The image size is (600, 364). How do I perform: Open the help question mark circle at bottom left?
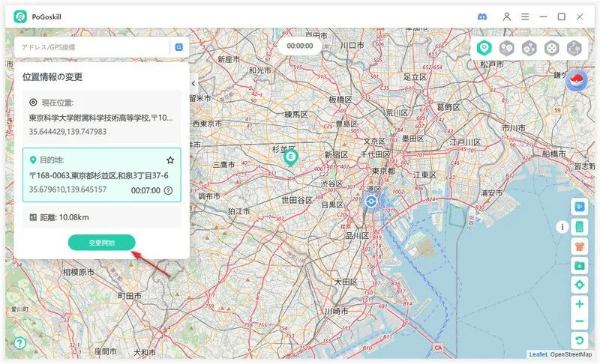tap(19, 342)
